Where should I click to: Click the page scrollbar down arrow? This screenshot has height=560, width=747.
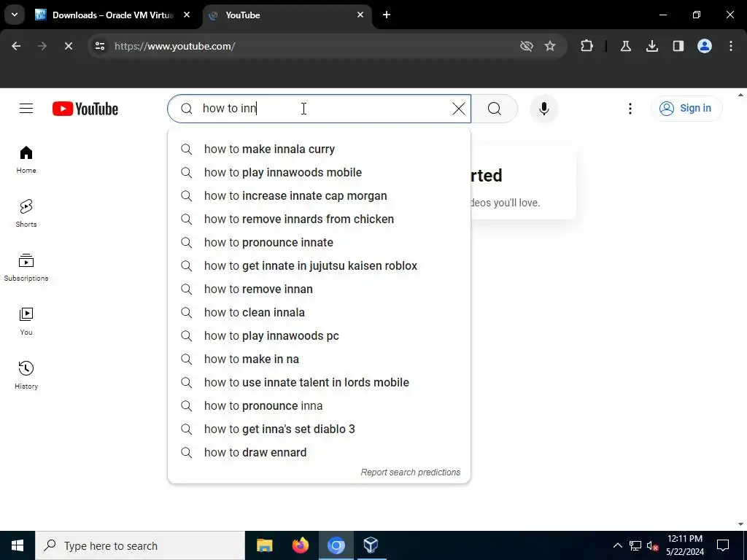point(741,525)
